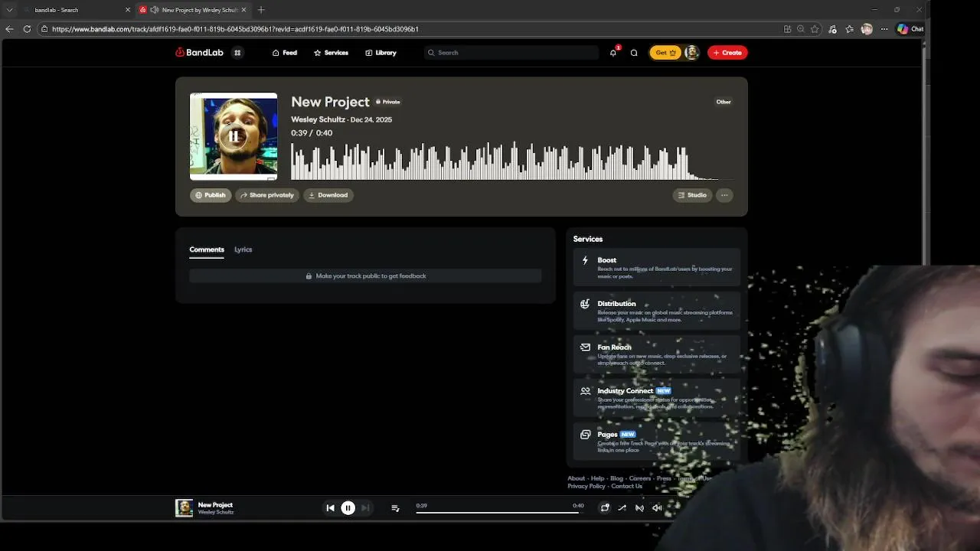Toggle repeat in player bar
This screenshot has height=551, width=980.
pyautogui.click(x=605, y=507)
